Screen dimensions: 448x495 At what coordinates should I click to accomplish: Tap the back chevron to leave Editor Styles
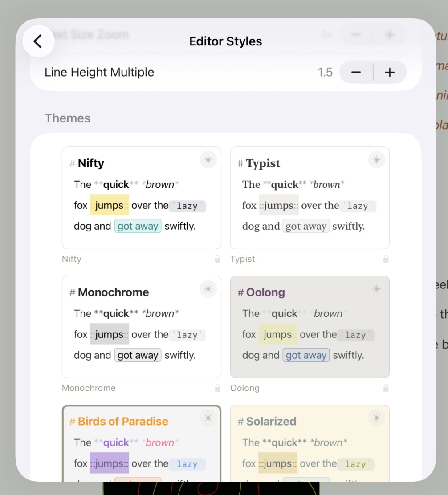(x=38, y=41)
